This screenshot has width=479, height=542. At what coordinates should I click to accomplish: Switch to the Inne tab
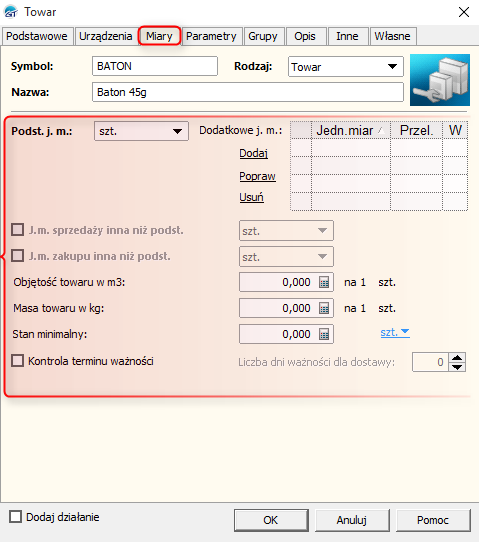347,36
